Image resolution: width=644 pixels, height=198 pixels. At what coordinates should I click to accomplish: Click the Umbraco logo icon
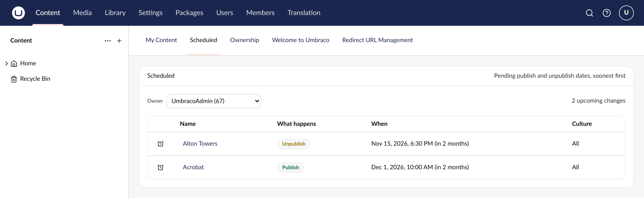point(18,13)
